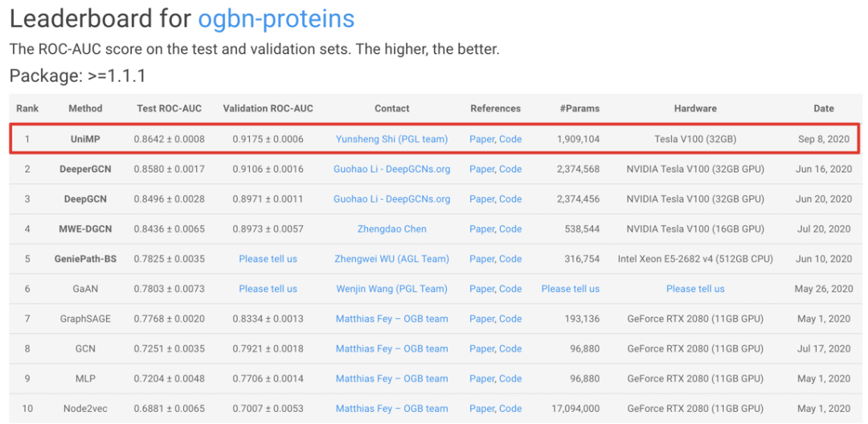Open the Paper link for MLP
Screen dimensions: 868x424
481,379
